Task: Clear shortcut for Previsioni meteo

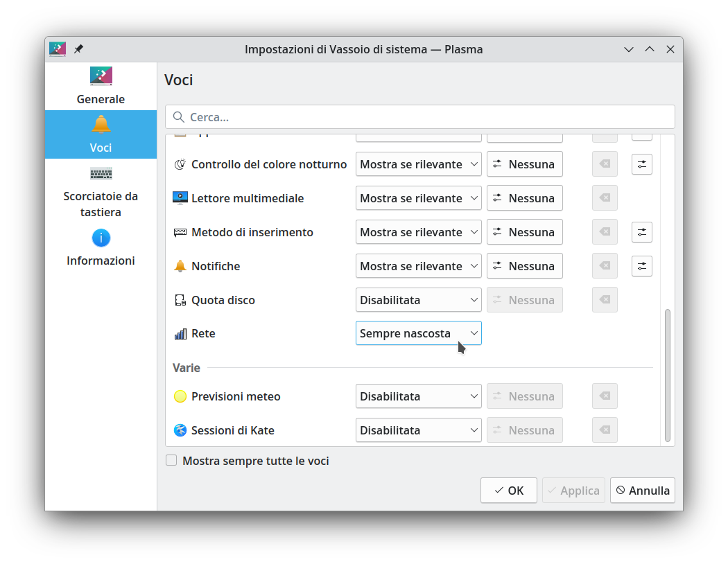Action: [605, 396]
